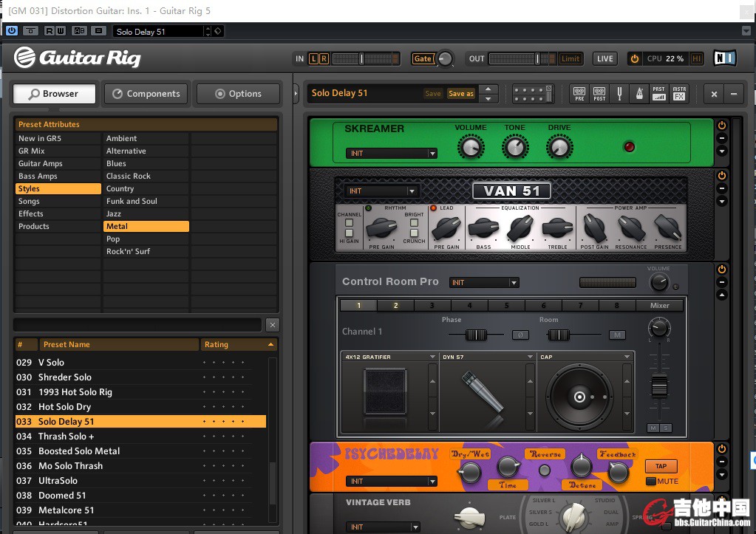This screenshot has width=756, height=534.
Task: Toggle the Skreamer power button
Action: click(722, 126)
